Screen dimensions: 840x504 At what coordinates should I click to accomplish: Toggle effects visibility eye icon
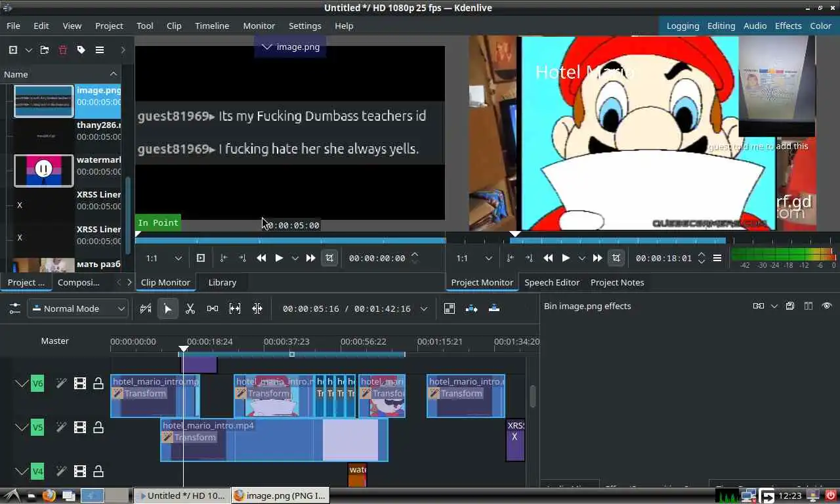[827, 306]
